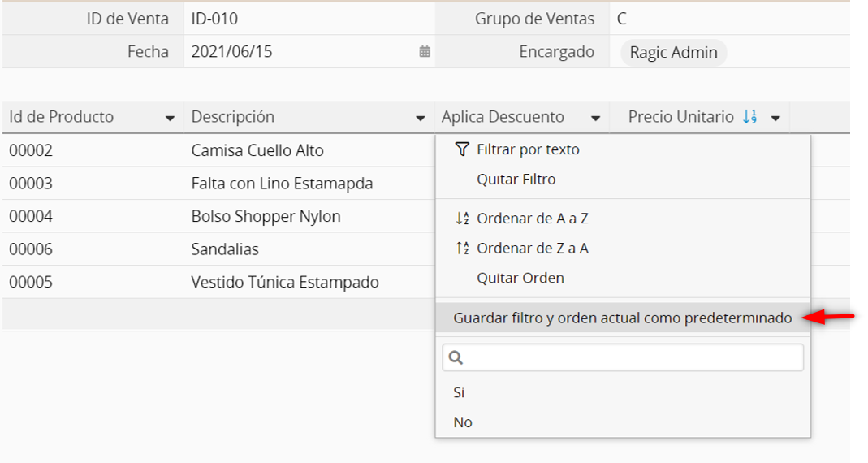Click the ID de Venta value ID-010
868x463 pixels.
pos(214,19)
